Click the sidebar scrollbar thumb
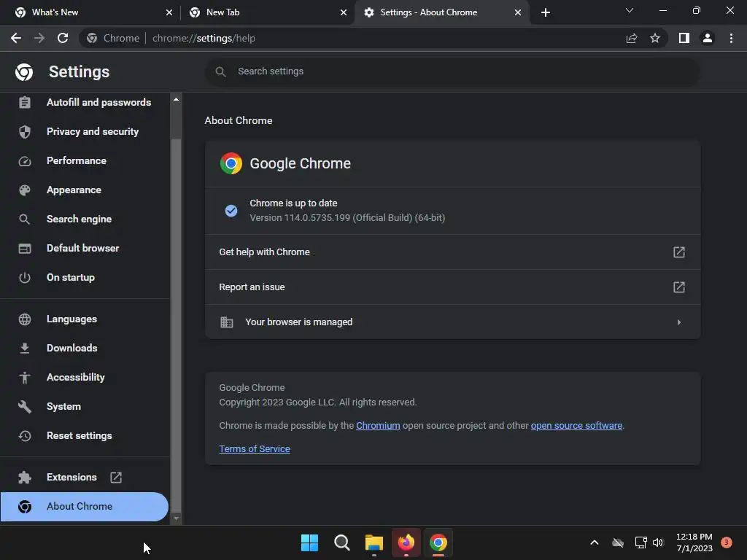This screenshot has width=747, height=560. click(x=177, y=326)
